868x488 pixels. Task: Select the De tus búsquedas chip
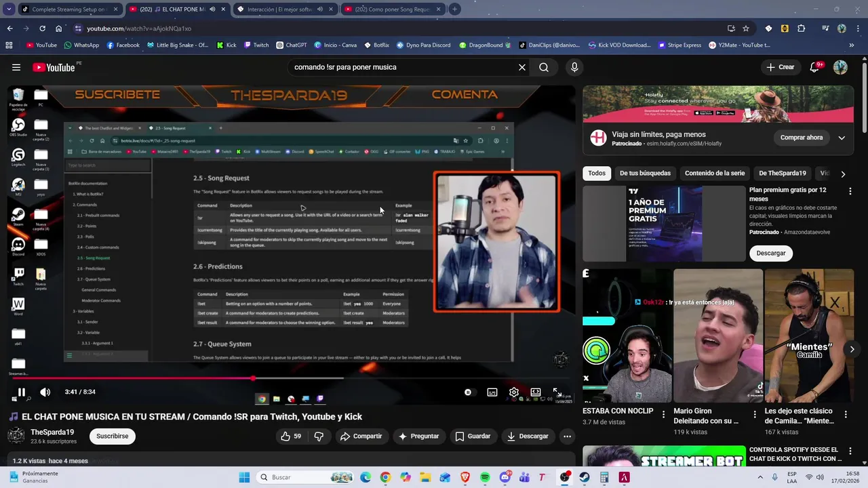point(645,173)
